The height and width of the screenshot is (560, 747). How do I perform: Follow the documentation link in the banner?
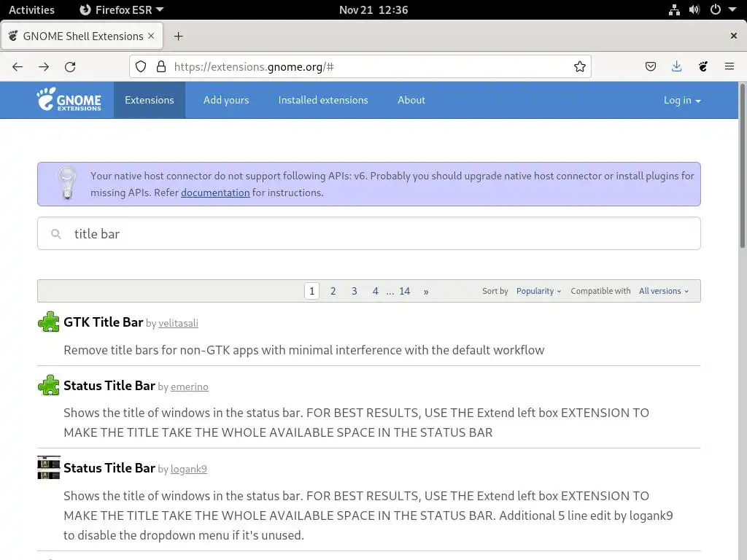[x=215, y=192]
